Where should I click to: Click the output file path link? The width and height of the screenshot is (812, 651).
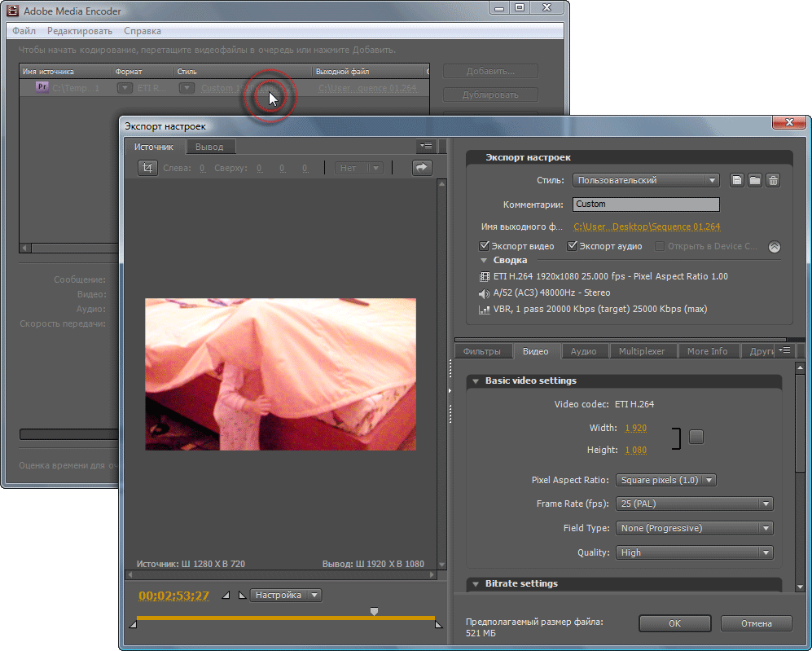(647, 227)
